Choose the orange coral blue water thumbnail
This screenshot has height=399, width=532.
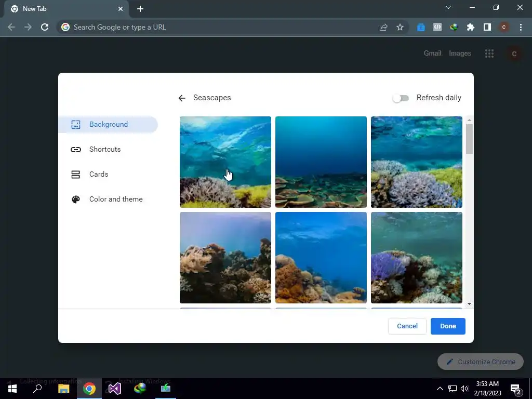[321, 258]
